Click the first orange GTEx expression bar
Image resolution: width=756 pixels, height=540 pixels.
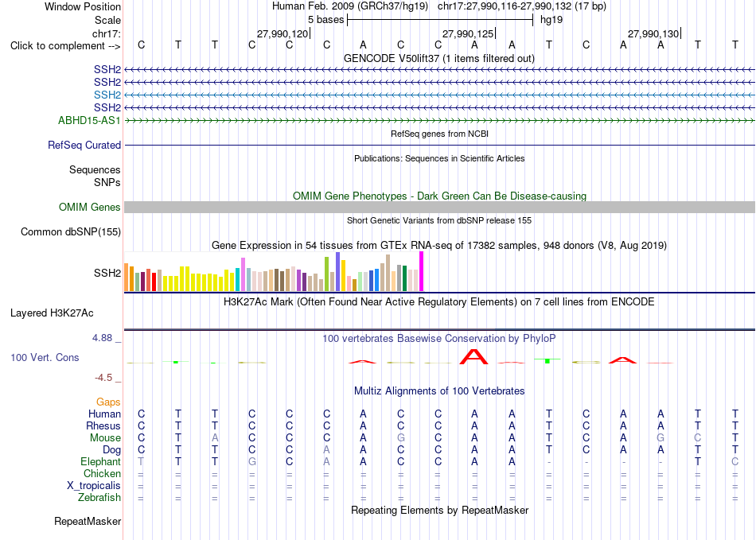pyautogui.click(x=127, y=277)
